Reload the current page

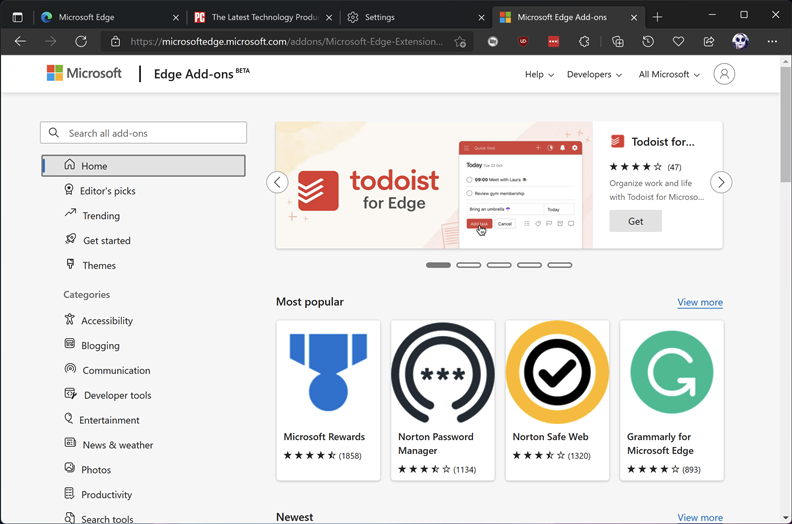[81, 41]
